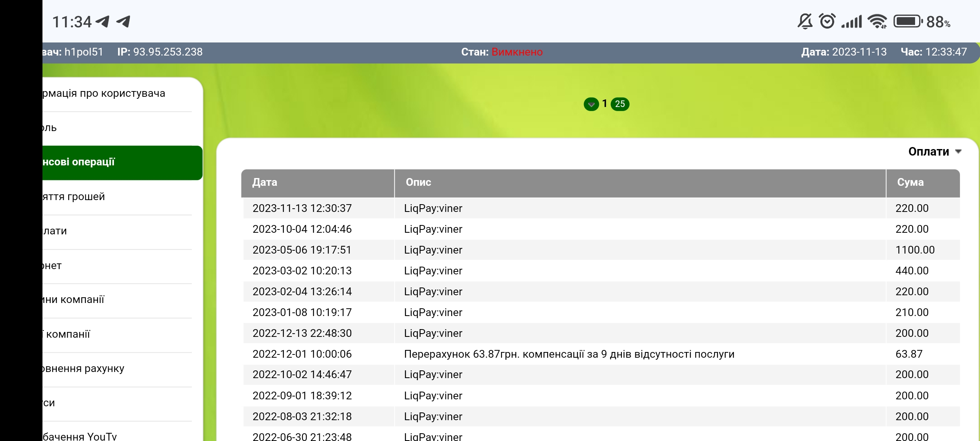Screen dimensions: 980x441
Task: Click the 63.87 amount in Сума column
Action: 909,354
